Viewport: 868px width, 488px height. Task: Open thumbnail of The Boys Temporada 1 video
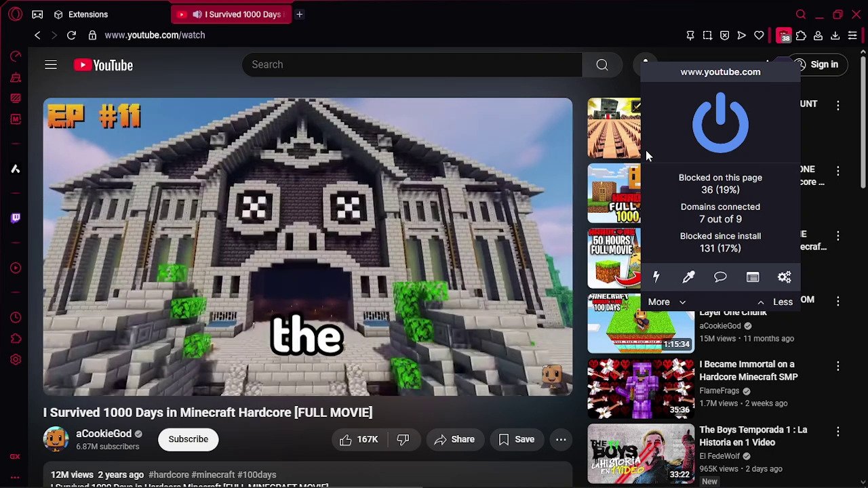point(641,453)
